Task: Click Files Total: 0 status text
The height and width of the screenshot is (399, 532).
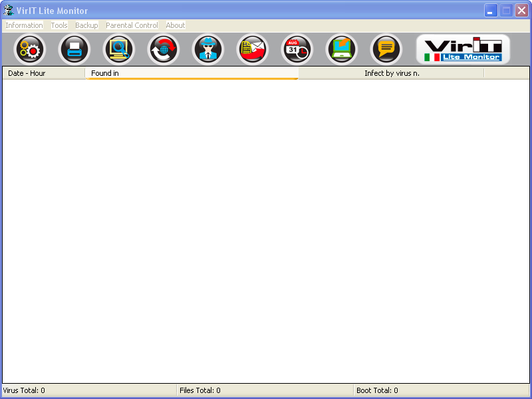Action: pos(200,390)
